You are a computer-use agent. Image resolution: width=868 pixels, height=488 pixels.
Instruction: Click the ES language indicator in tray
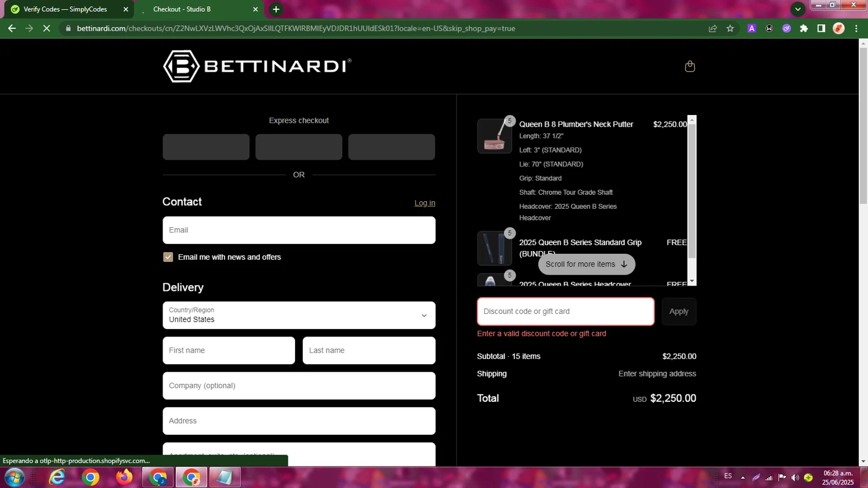point(728,476)
